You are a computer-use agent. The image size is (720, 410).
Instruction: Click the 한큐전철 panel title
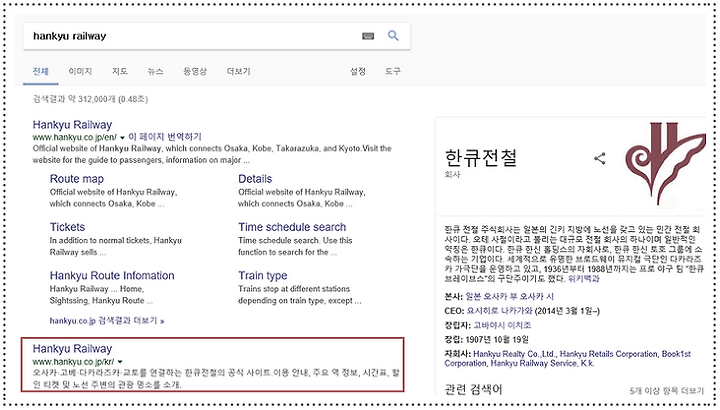pos(480,157)
